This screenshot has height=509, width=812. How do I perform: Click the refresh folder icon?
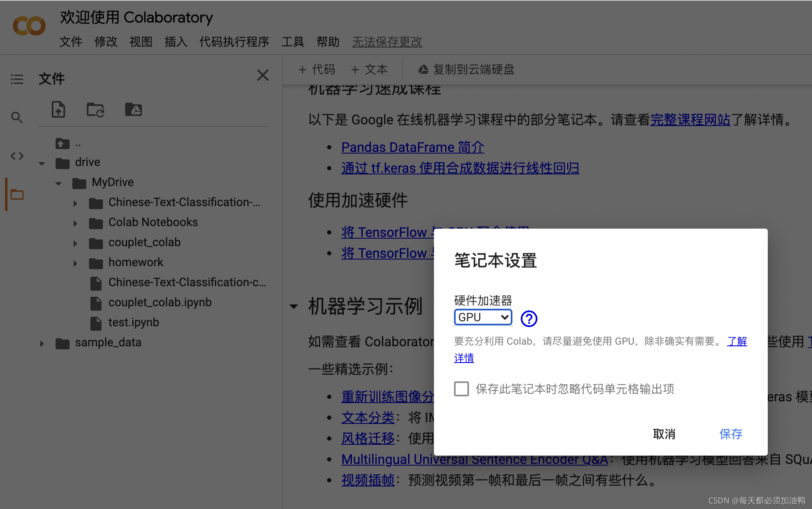[x=96, y=110]
